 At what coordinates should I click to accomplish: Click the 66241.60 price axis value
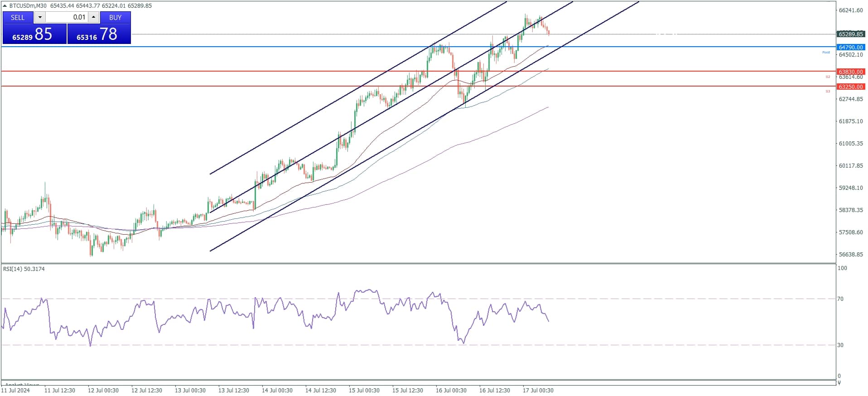[851, 10]
